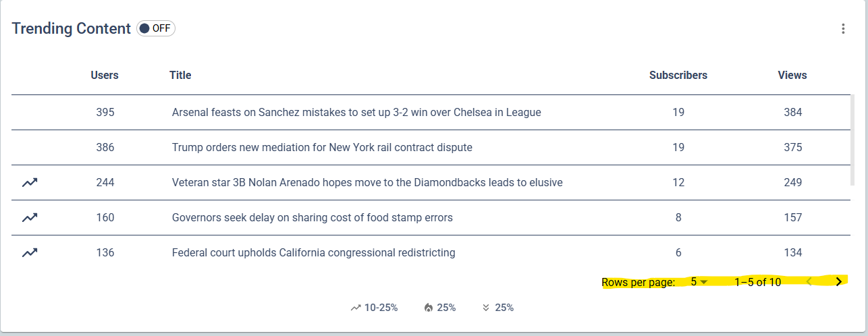868x336 pixels.
Task: Click trending icon in Federal court row
Action: tap(30, 253)
